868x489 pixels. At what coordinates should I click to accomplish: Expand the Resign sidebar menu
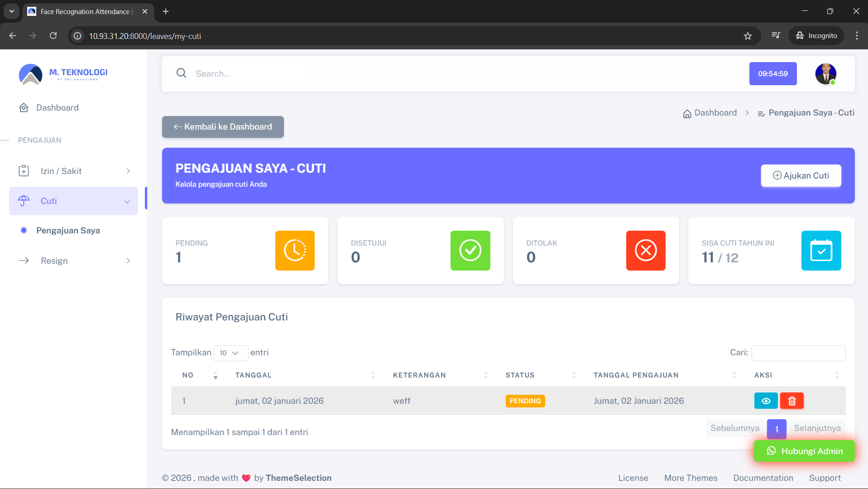tap(73, 261)
